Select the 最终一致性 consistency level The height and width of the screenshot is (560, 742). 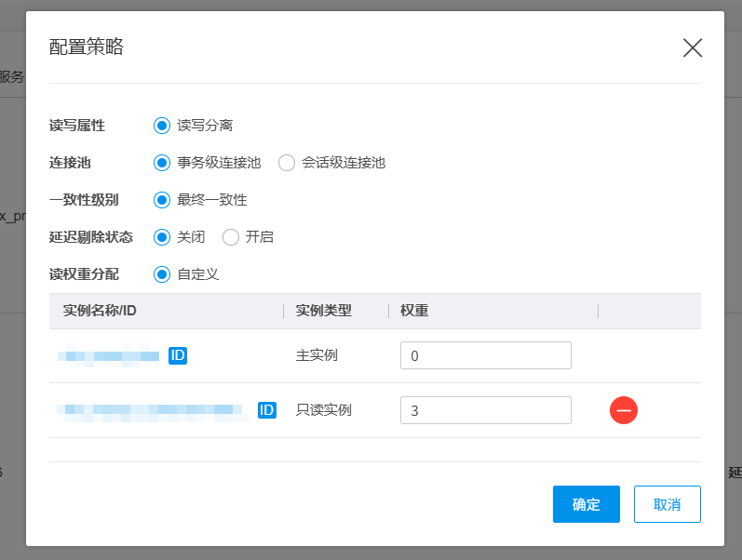point(162,200)
